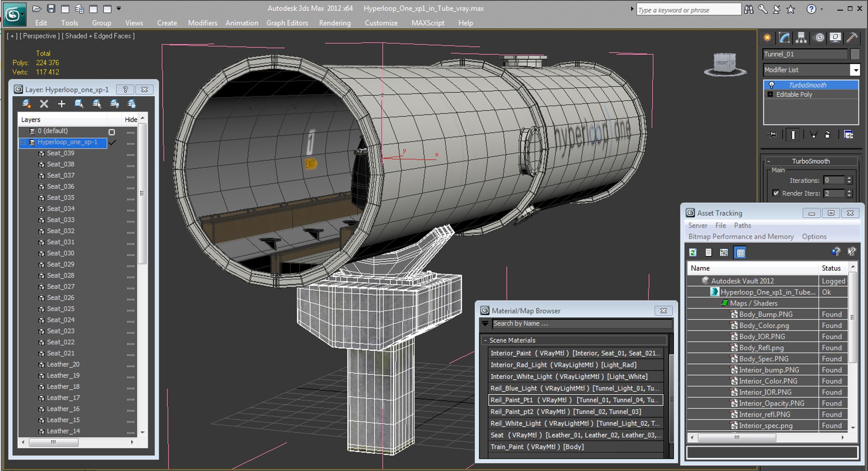Image resolution: width=868 pixels, height=471 pixels.
Task: Expand Editable Poly sub-objects
Action: [770, 94]
